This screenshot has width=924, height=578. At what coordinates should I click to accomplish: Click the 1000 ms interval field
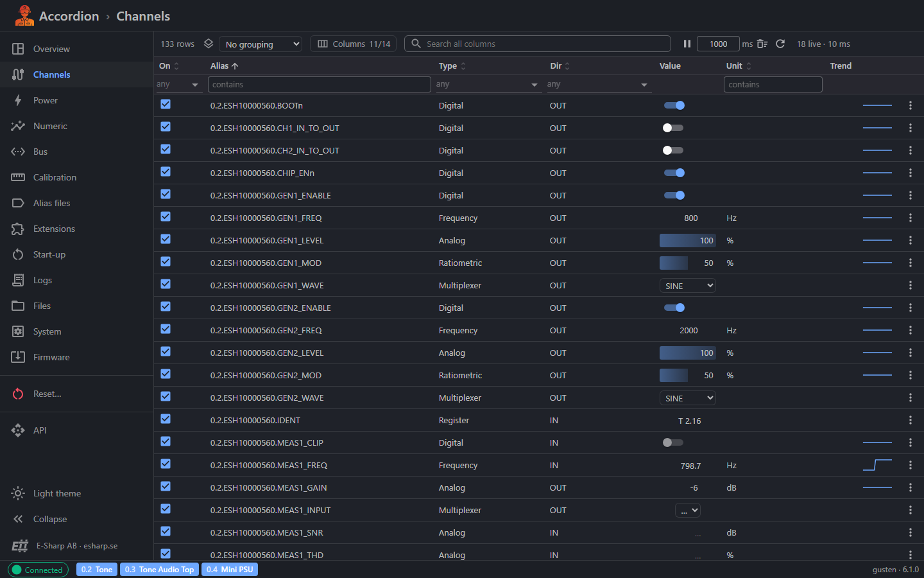(x=718, y=44)
